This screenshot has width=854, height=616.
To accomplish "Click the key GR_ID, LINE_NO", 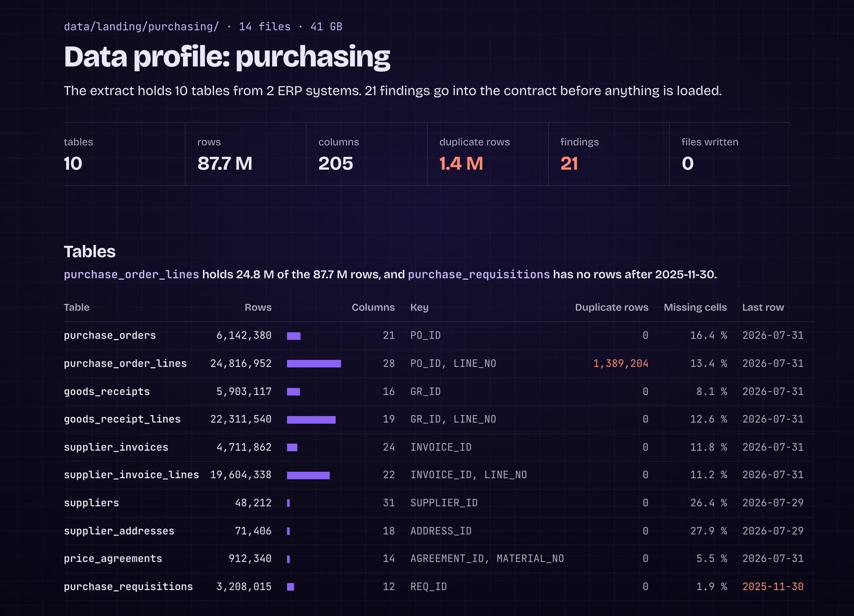I will tap(453, 419).
